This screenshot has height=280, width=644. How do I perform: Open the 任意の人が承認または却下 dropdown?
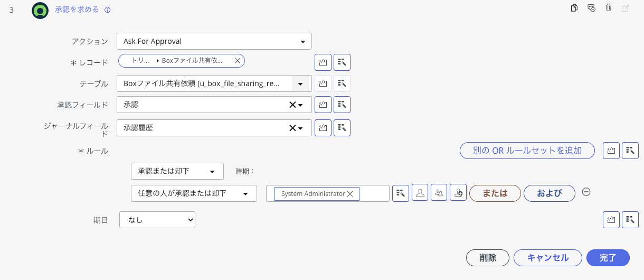pyautogui.click(x=194, y=193)
